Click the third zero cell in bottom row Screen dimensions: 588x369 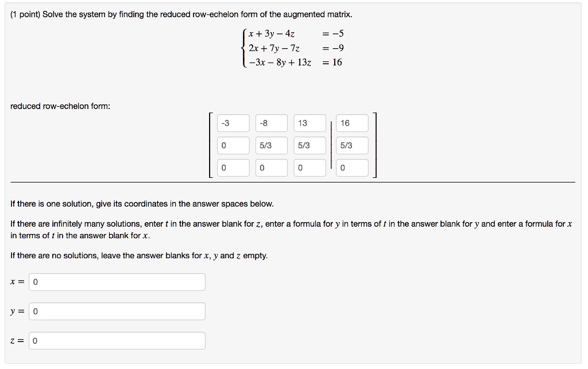click(x=310, y=168)
